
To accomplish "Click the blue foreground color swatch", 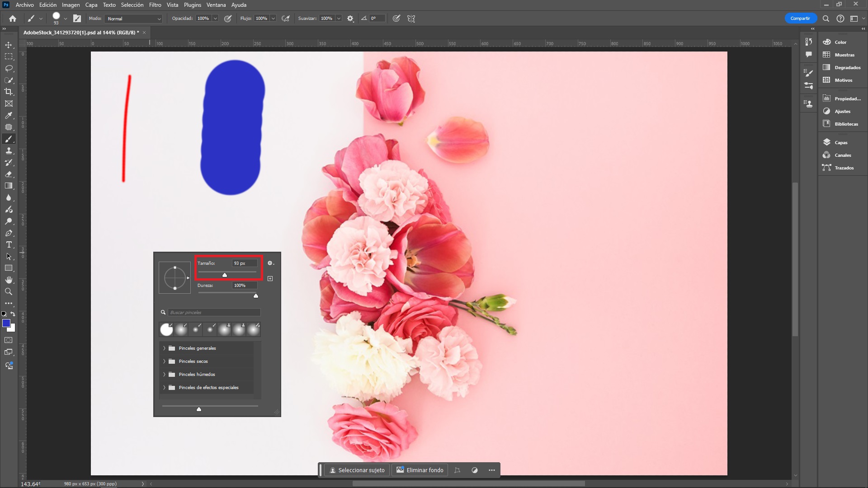I will (x=6, y=323).
